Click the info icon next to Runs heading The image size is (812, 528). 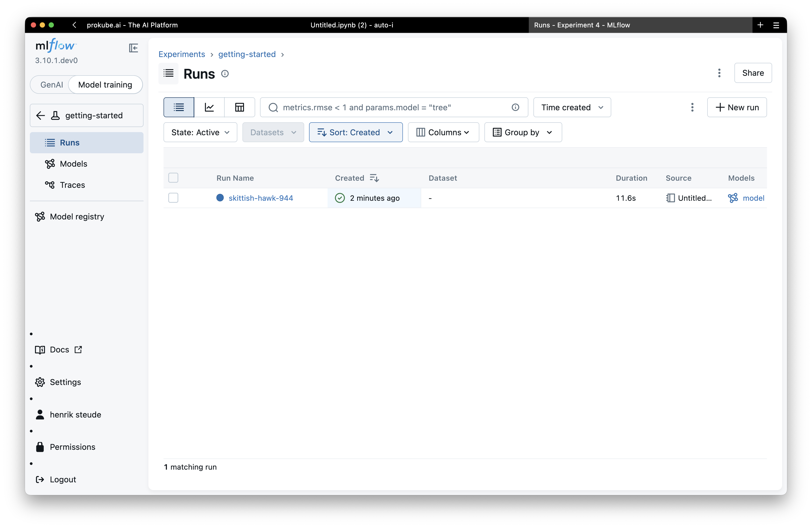225,74
